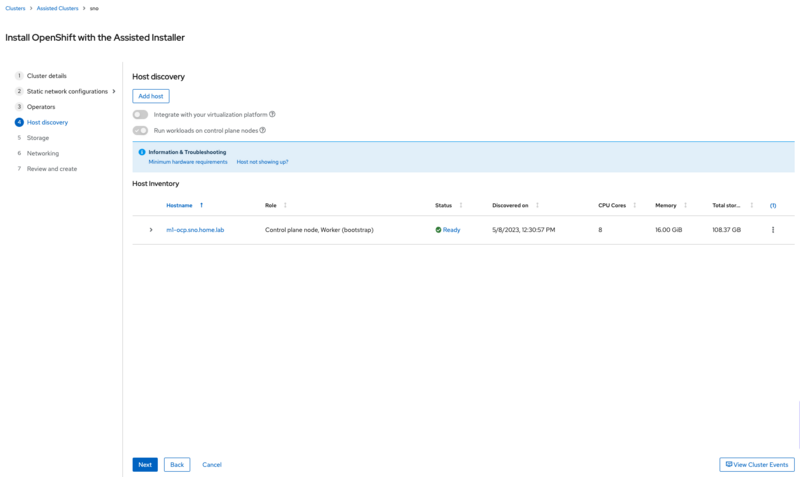Toggle Integrate with your virtualization platform
800x477 pixels.
pos(140,115)
